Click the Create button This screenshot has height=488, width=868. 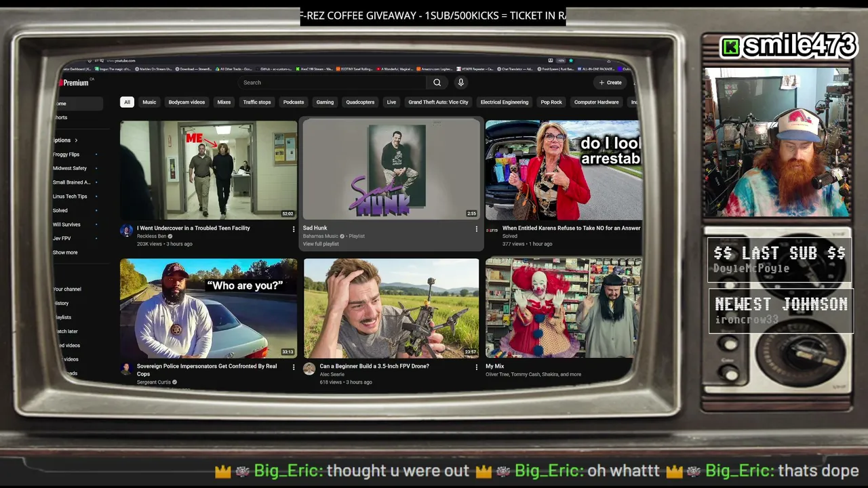610,83
